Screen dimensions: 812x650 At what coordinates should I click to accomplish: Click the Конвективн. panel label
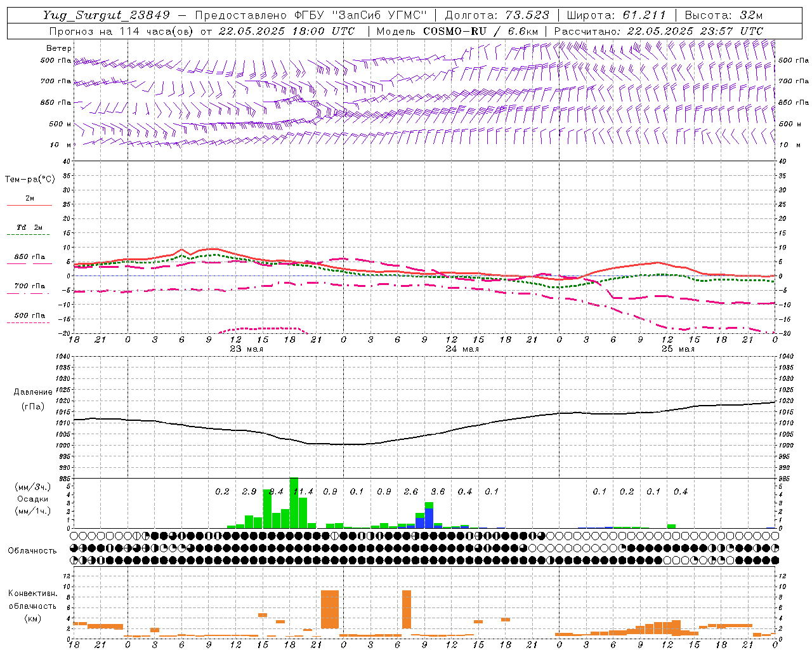(32, 594)
